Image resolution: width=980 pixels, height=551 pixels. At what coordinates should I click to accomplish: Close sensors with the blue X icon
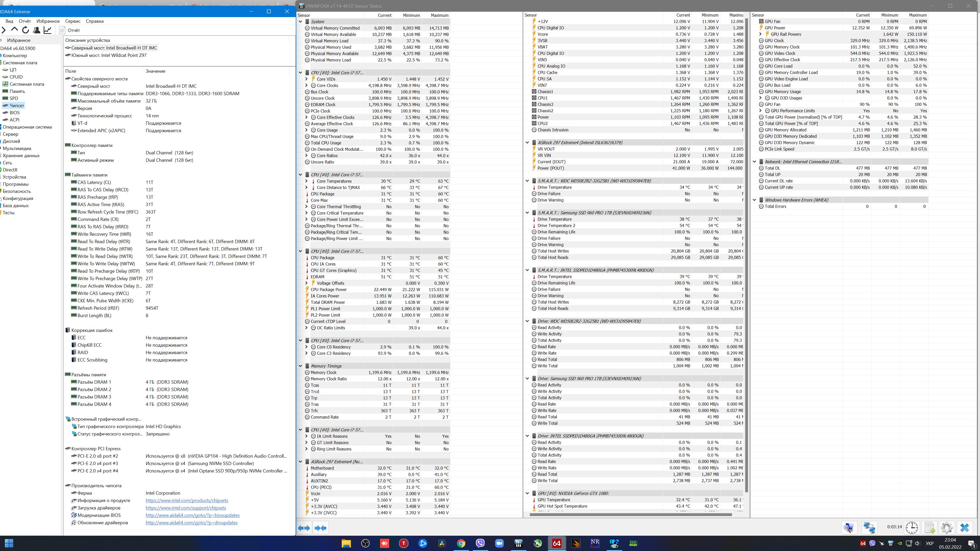click(x=964, y=528)
